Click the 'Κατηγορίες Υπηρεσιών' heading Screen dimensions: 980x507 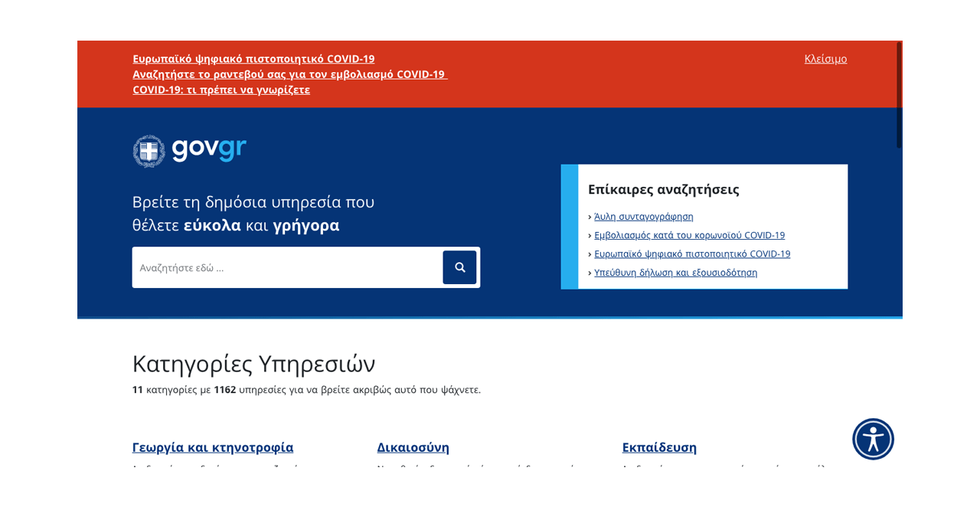(253, 363)
